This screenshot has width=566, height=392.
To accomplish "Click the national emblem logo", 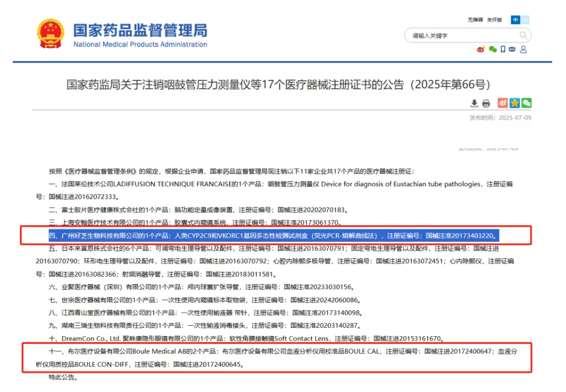I will pos(51,33).
